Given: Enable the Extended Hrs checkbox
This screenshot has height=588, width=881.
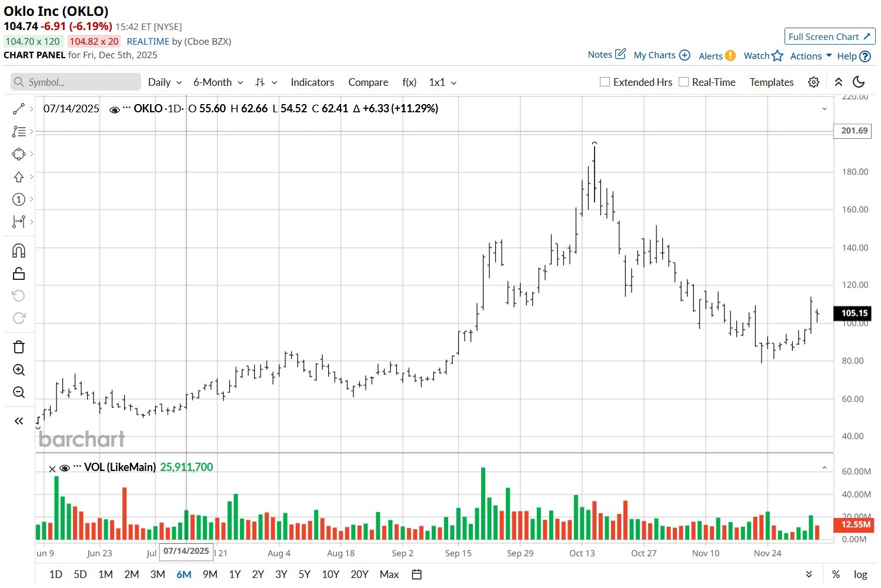Looking at the screenshot, I should (x=605, y=82).
